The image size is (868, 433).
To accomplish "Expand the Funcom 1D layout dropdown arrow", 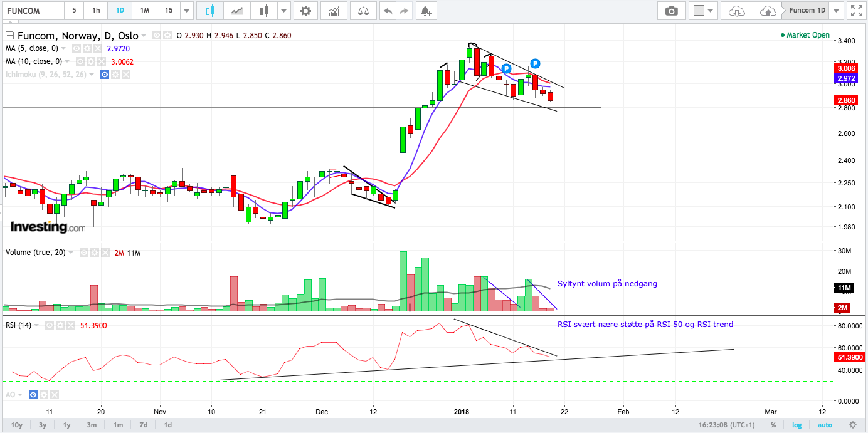I will pyautogui.click(x=836, y=11).
